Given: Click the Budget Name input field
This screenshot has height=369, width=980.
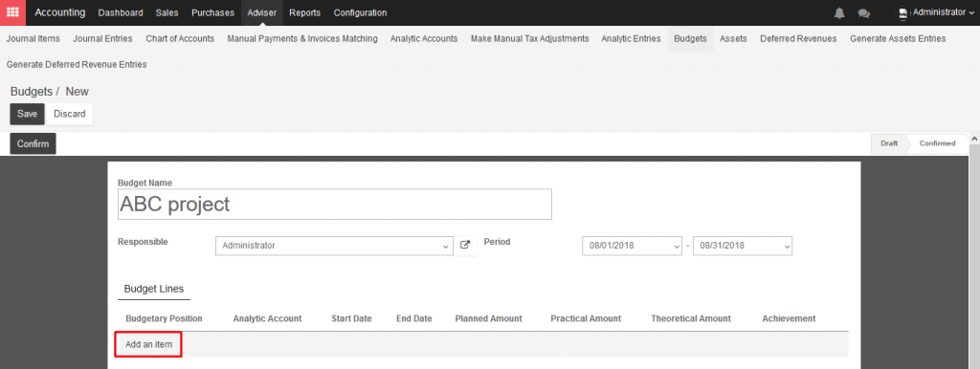Looking at the screenshot, I should 334,205.
